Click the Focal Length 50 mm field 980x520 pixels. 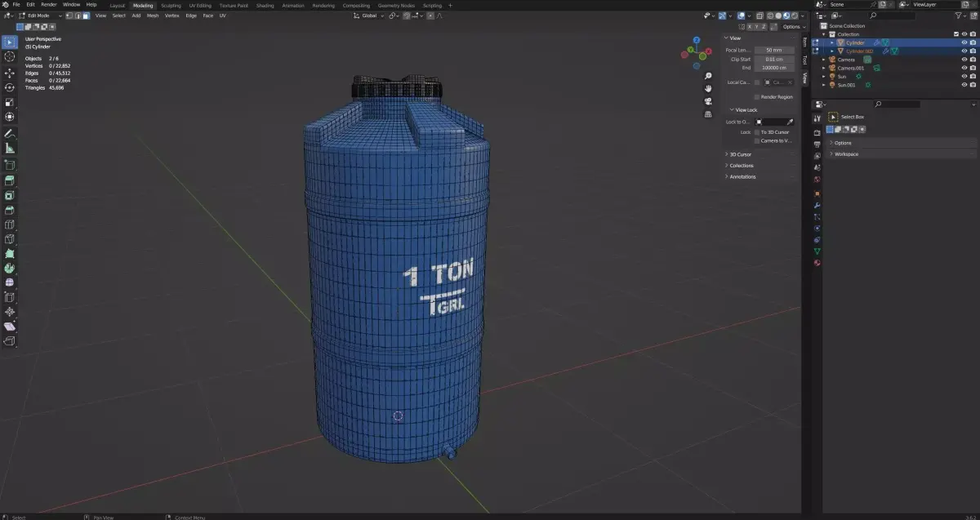pos(774,51)
